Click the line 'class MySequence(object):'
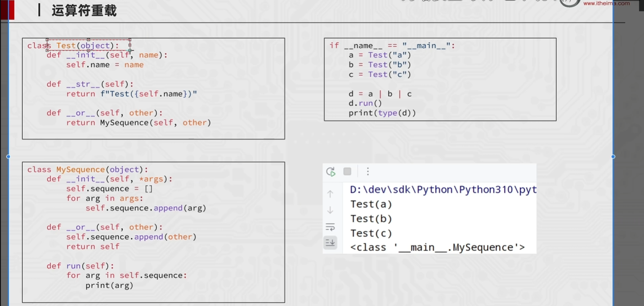Screen dimensions: 644x306 (88, 169)
